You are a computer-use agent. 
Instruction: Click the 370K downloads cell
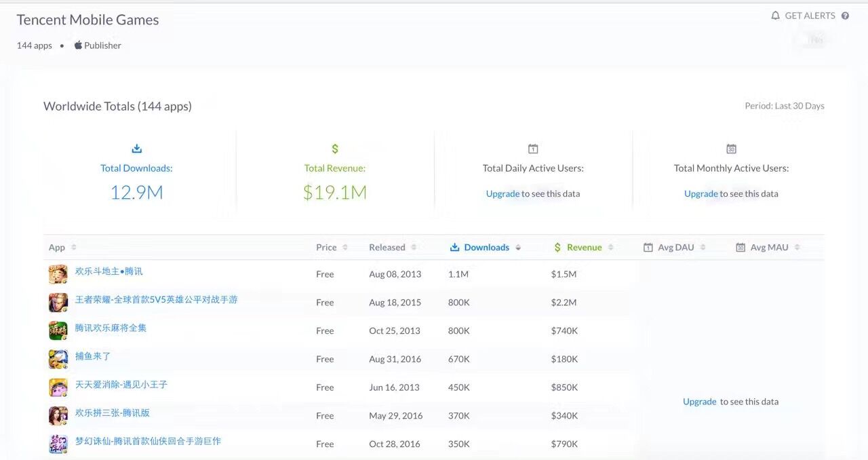459,416
